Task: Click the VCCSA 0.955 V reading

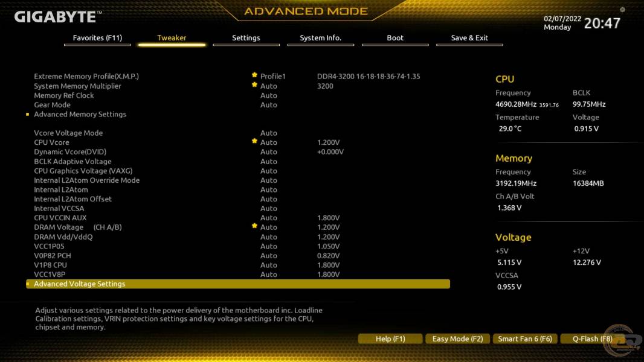Action: click(x=509, y=287)
